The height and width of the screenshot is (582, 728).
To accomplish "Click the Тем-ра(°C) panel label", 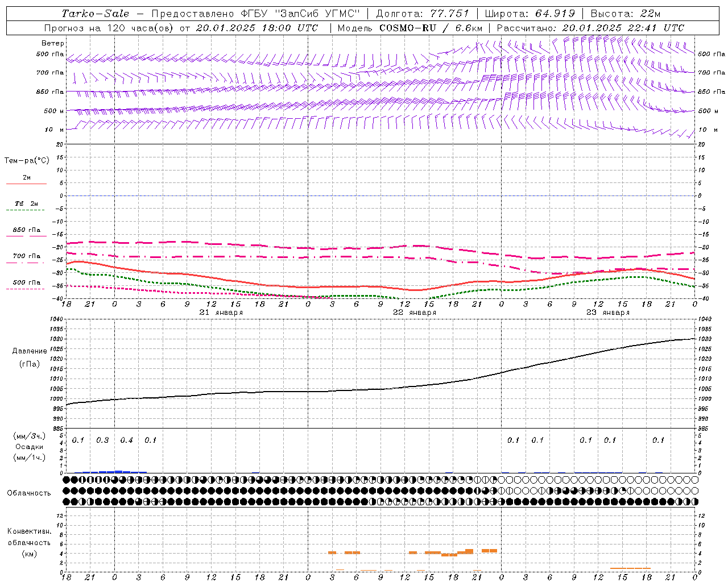I will [x=27, y=161].
